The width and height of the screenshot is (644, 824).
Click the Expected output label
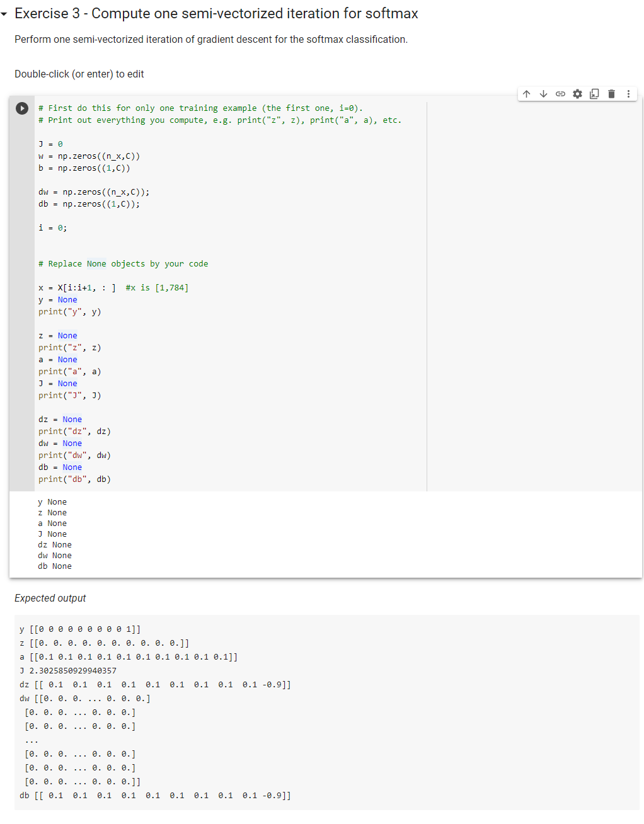pos(50,598)
